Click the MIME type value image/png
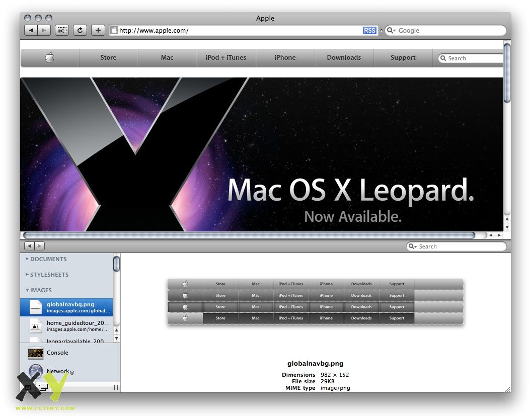This screenshot has width=531, height=420. coord(335,388)
